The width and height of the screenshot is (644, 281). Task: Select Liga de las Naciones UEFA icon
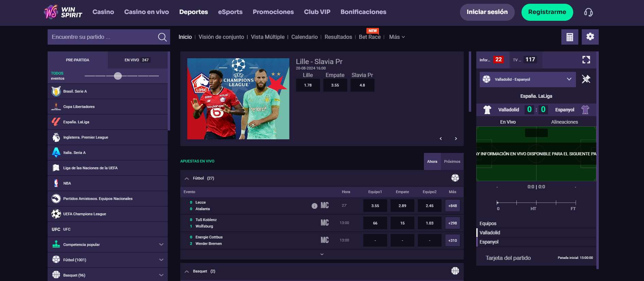(56, 168)
